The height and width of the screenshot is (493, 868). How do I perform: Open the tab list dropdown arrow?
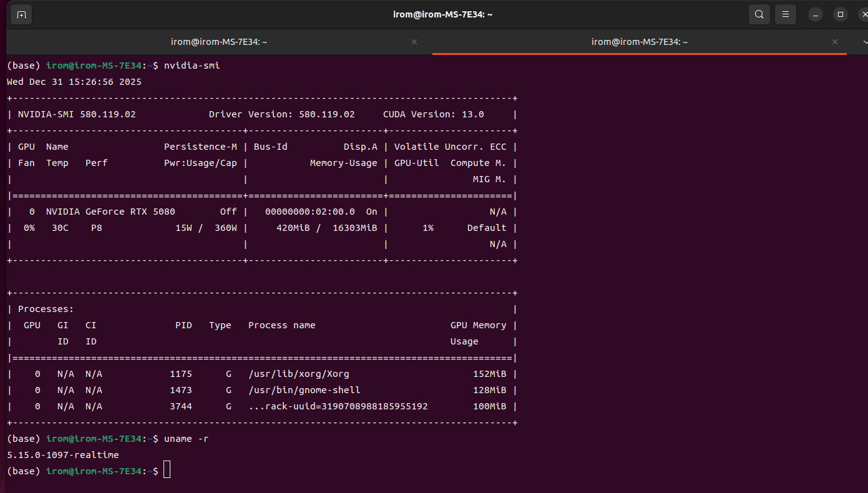[x=864, y=42]
